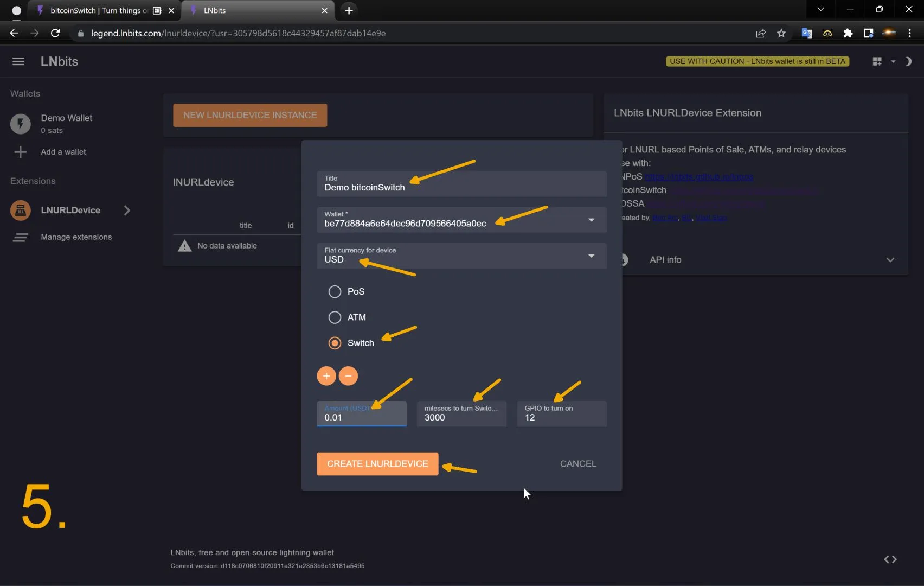Click the GPIO to turn on field
Image resolution: width=924 pixels, height=586 pixels.
click(561, 417)
